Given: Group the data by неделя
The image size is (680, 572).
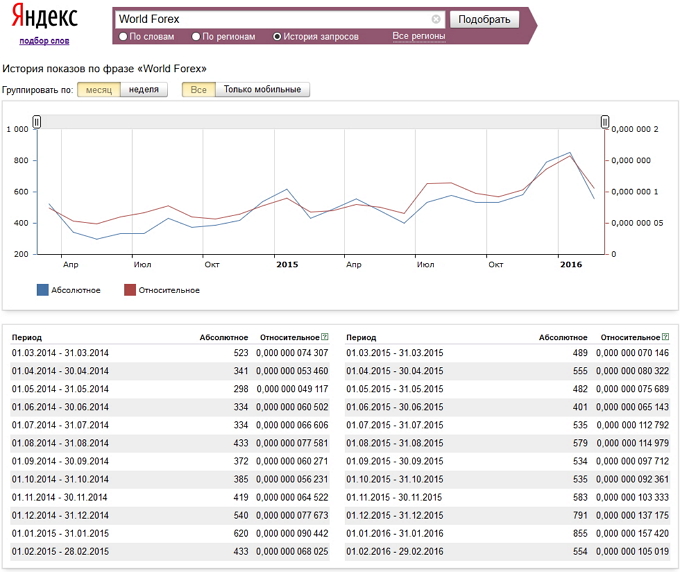Looking at the screenshot, I should 144,90.
